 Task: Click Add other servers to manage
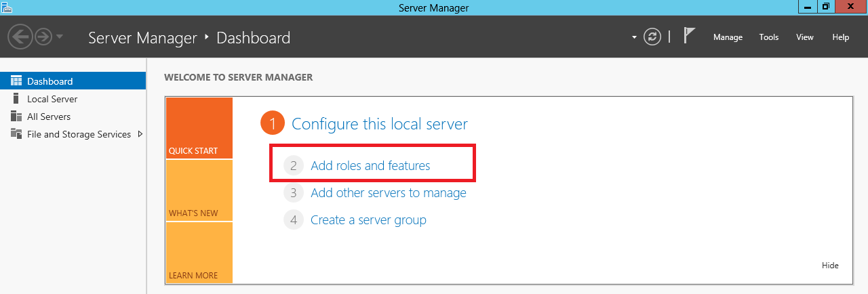389,193
